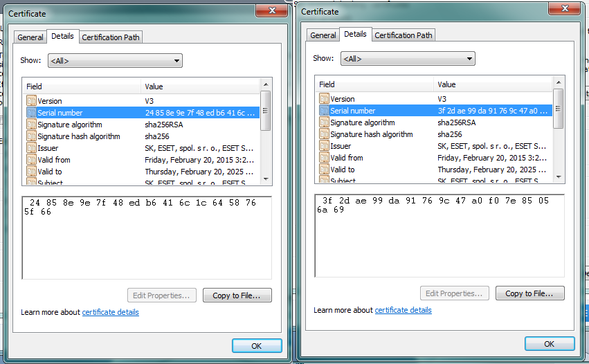Click Serial number icon in right certificate
Screen dimensions: 589x364
[324, 111]
